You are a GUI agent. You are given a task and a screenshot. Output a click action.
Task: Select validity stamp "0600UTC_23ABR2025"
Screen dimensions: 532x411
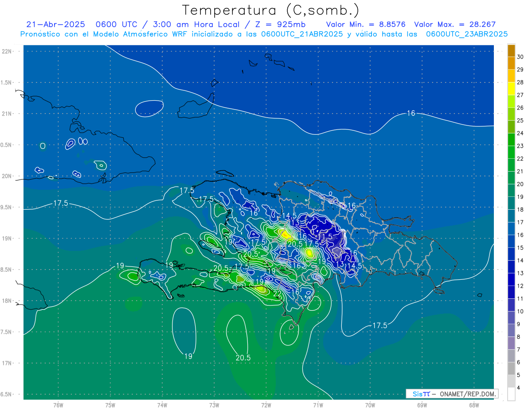point(467,34)
